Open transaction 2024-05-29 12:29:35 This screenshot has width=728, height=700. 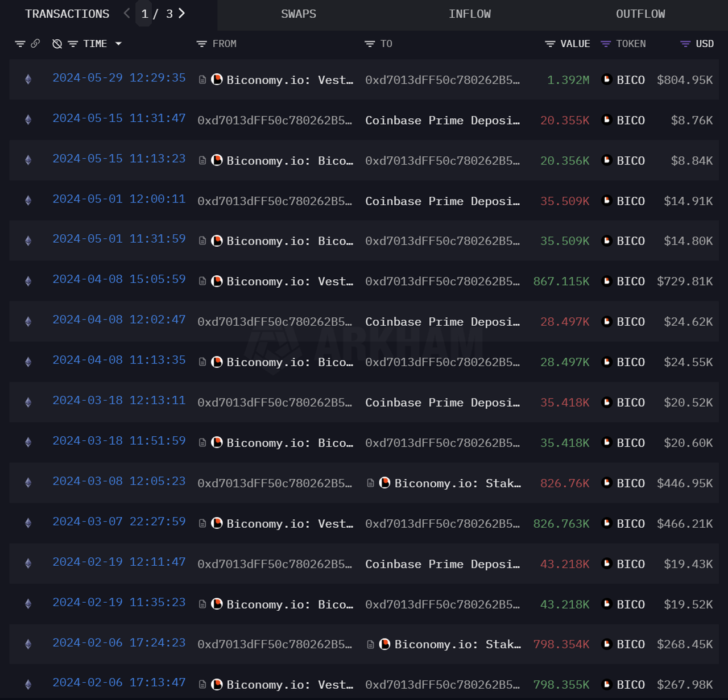[119, 78]
